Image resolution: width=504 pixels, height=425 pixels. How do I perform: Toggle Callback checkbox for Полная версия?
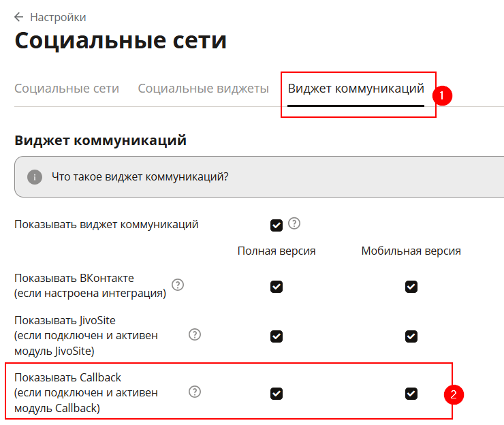pos(277,394)
